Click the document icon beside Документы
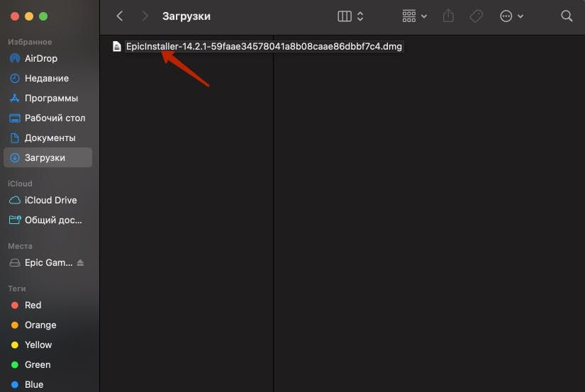The image size is (585, 392). (15, 138)
